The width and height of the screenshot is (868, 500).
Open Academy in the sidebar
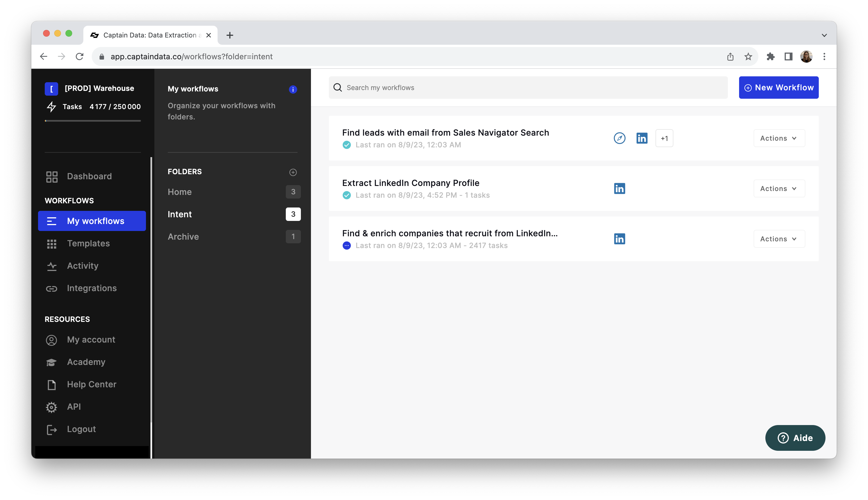[x=92, y=362]
